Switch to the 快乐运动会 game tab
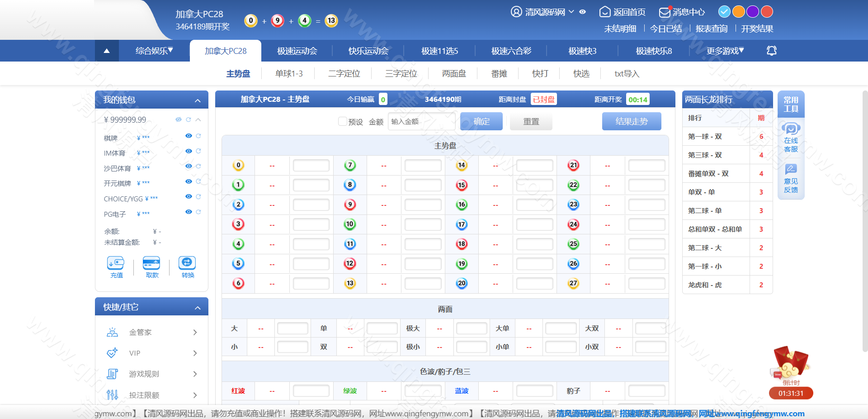868x419 pixels. pyautogui.click(x=368, y=51)
